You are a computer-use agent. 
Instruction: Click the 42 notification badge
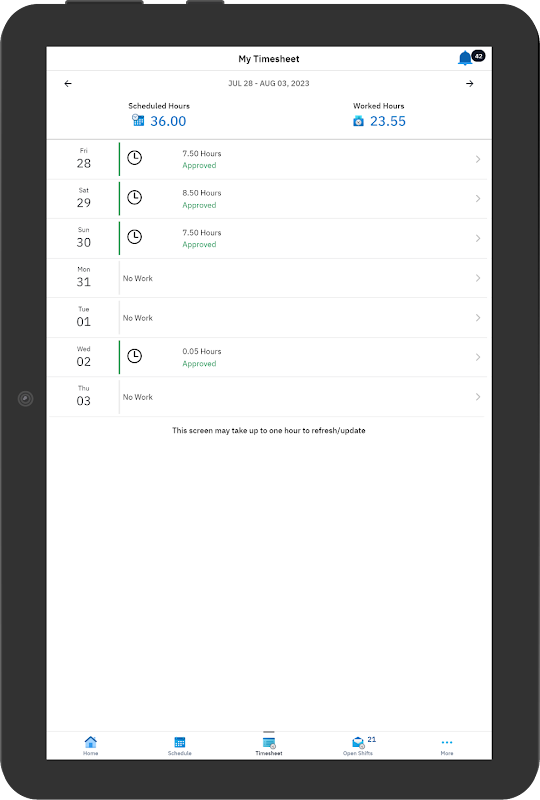pos(478,56)
